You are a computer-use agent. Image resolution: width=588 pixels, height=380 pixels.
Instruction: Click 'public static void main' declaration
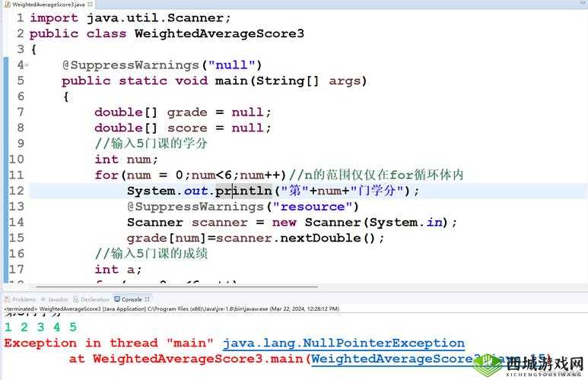click(214, 81)
